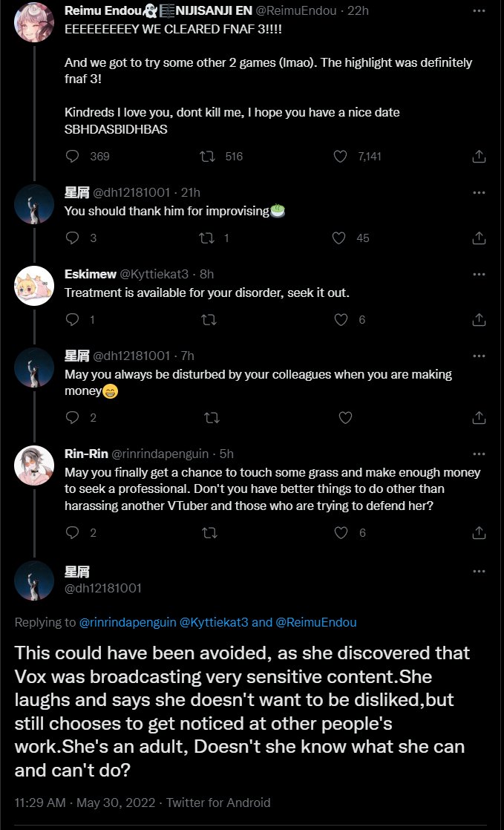Like the 'disturbed by your colleagues' reply

[345, 418]
